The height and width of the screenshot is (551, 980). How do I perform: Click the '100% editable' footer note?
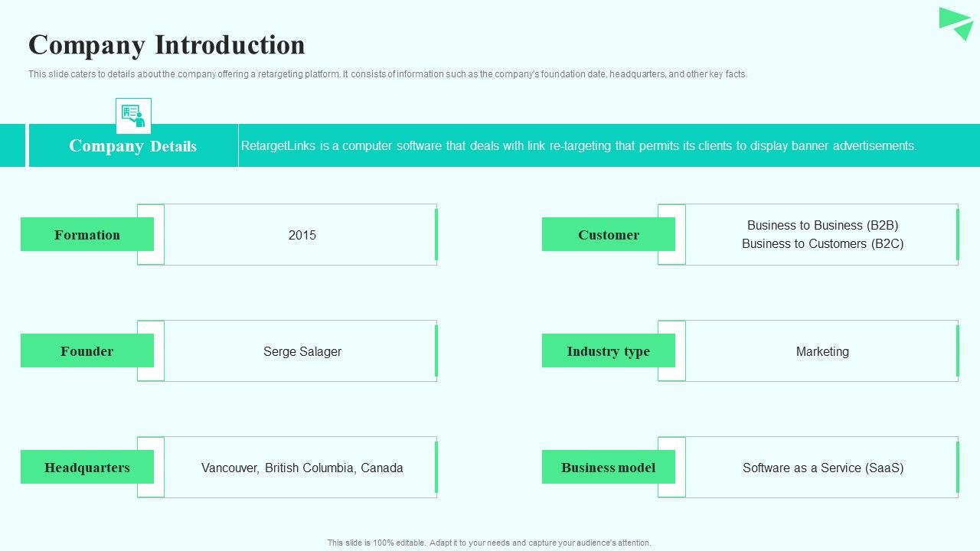[x=489, y=543]
